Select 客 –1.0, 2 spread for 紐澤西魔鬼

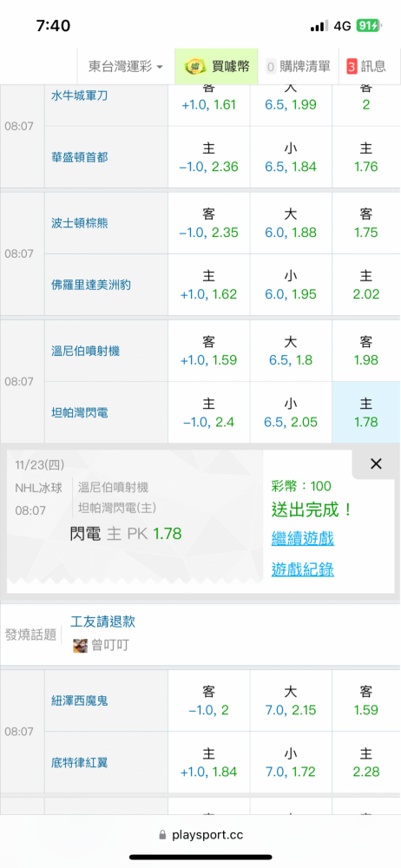[209, 700]
